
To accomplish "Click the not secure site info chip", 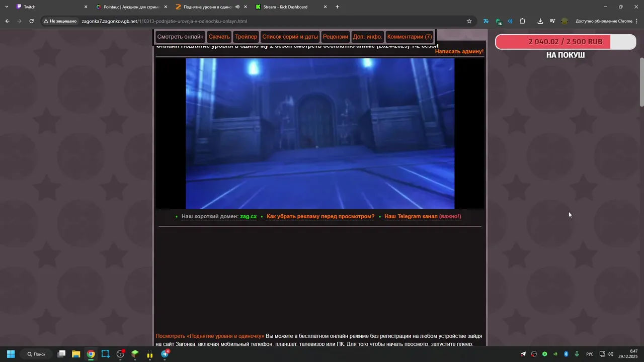I will coord(60,21).
